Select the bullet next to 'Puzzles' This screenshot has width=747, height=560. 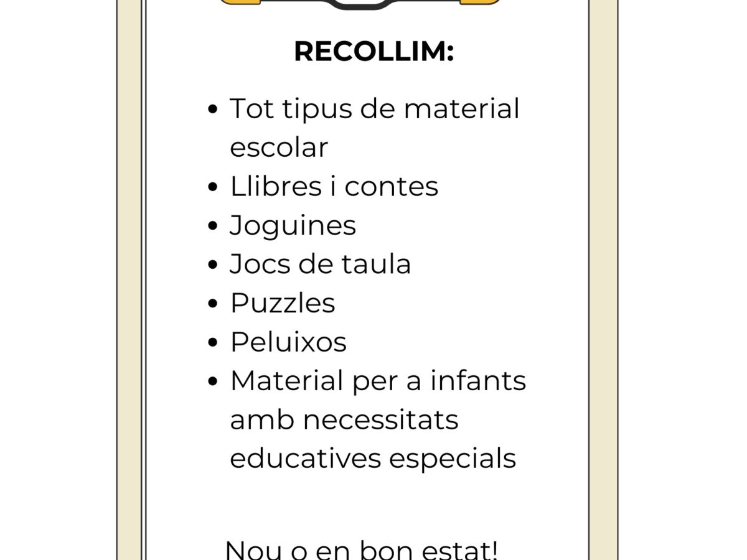click(x=214, y=304)
